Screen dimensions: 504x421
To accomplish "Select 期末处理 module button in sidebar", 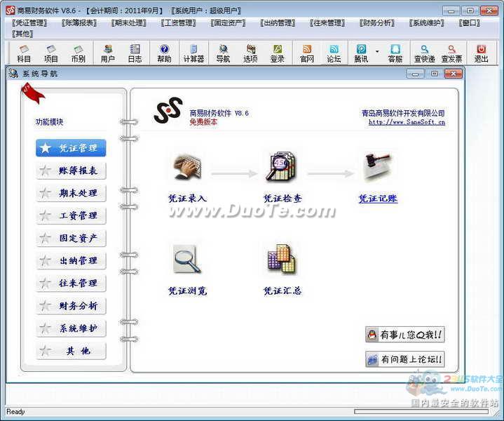I will tap(71, 193).
